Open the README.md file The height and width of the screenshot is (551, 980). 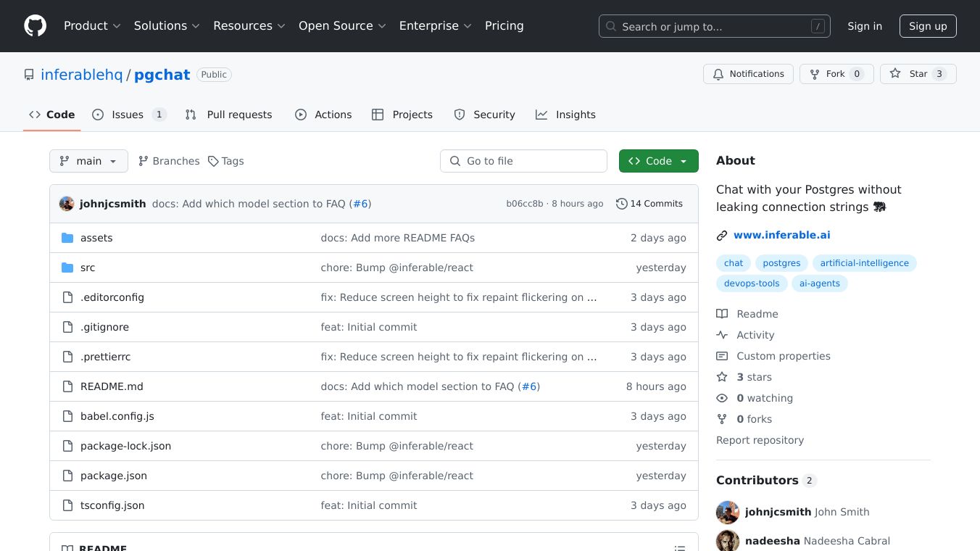coord(112,386)
